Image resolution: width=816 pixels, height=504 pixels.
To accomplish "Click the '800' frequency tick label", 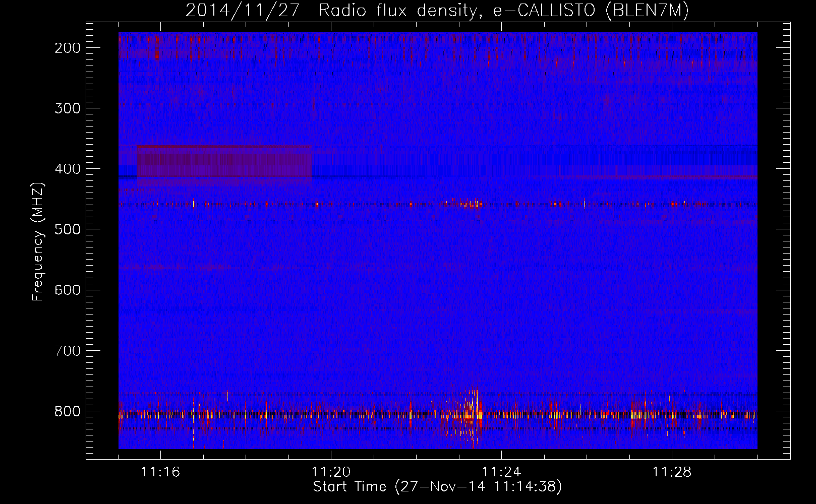I will [x=67, y=411].
